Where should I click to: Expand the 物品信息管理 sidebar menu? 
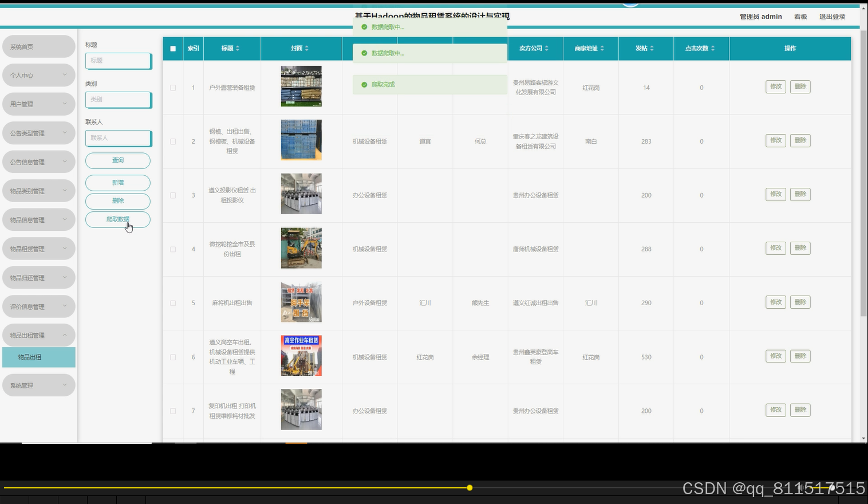click(x=39, y=220)
